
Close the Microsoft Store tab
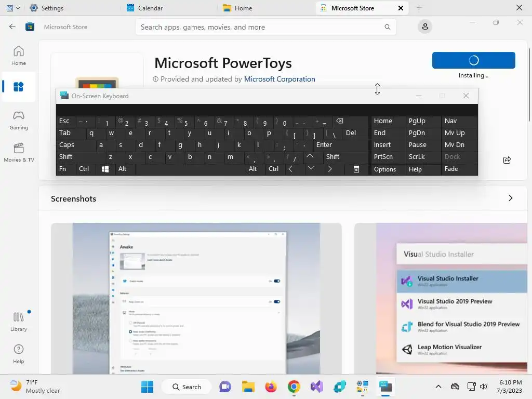[x=401, y=8]
